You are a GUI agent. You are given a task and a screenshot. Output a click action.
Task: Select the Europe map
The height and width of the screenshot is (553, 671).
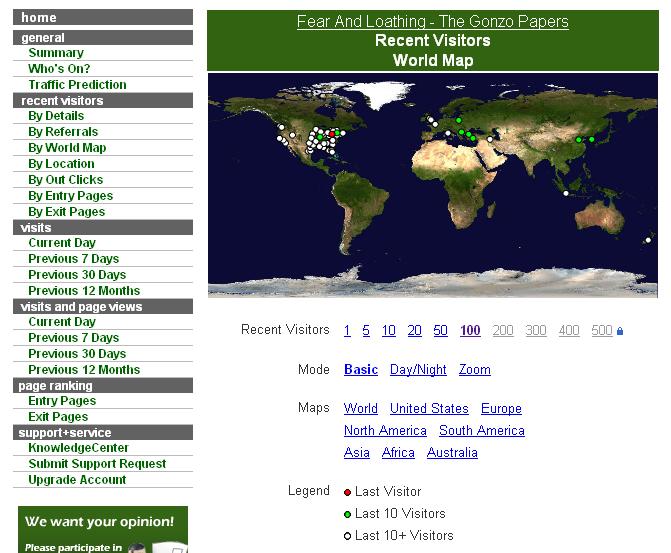501,408
